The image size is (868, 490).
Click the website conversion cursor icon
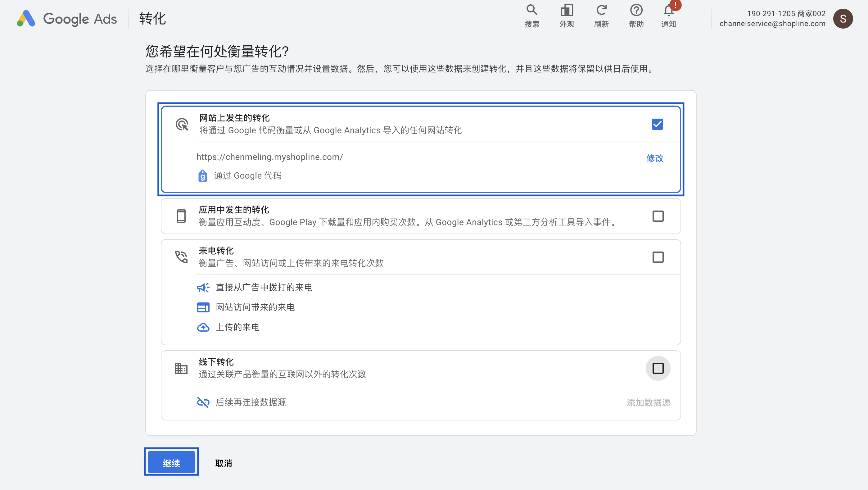182,124
